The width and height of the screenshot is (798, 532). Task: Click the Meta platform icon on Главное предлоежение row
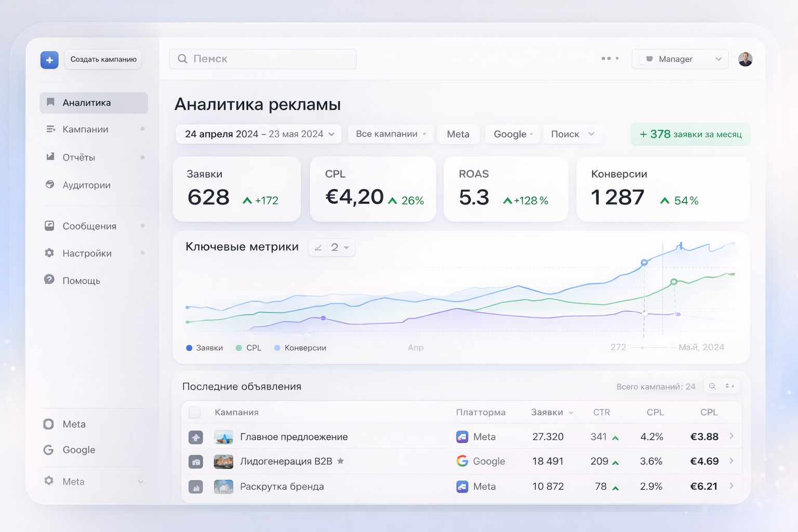(462, 437)
